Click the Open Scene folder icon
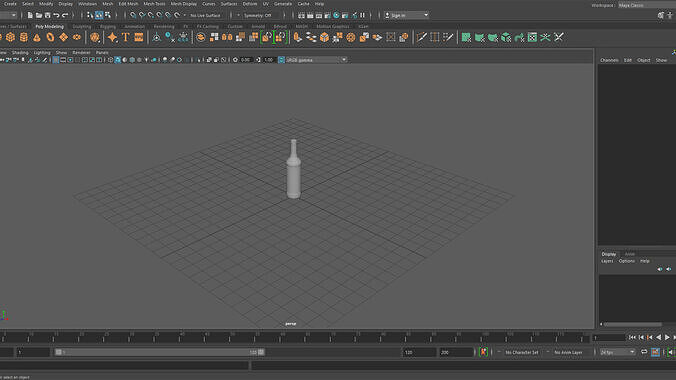This screenshot has height=380, width=676. tap(39, 15)
